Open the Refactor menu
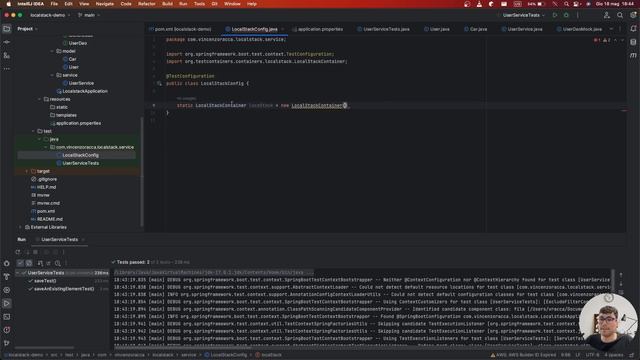Image resolution: width=640 pixels, height=360 pixels. tap(147, 4)
